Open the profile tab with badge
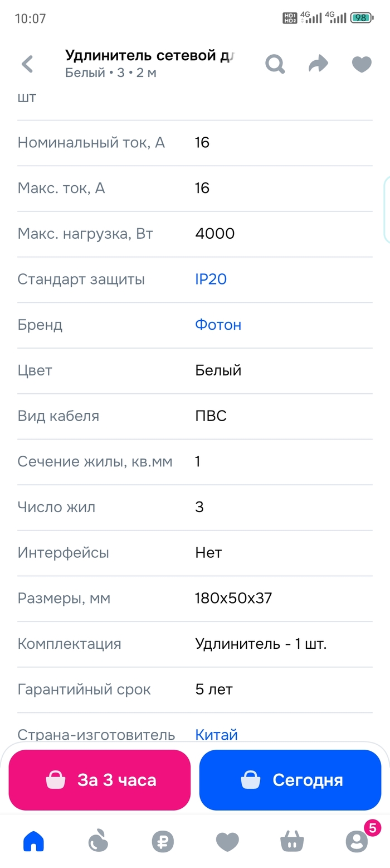Screen dimensions: 390x868 tap(357, 841)
